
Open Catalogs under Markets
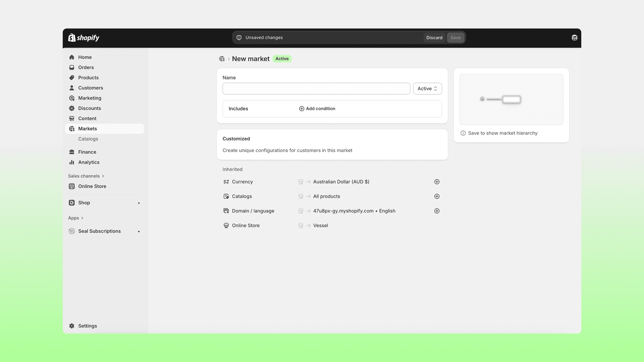pyautogui.click(x=88, y=139)
